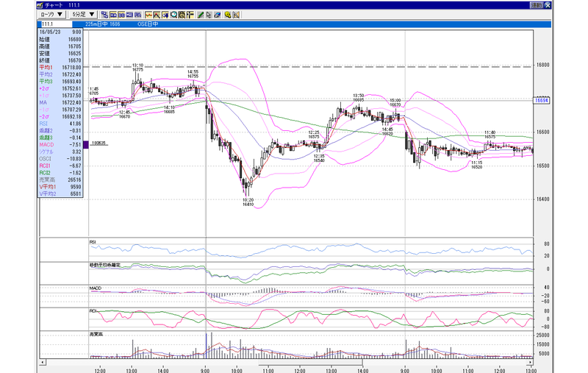Select the RA indicator toolbar icon
The width and height of the screenshot is (588, 373).
(138, 15)
